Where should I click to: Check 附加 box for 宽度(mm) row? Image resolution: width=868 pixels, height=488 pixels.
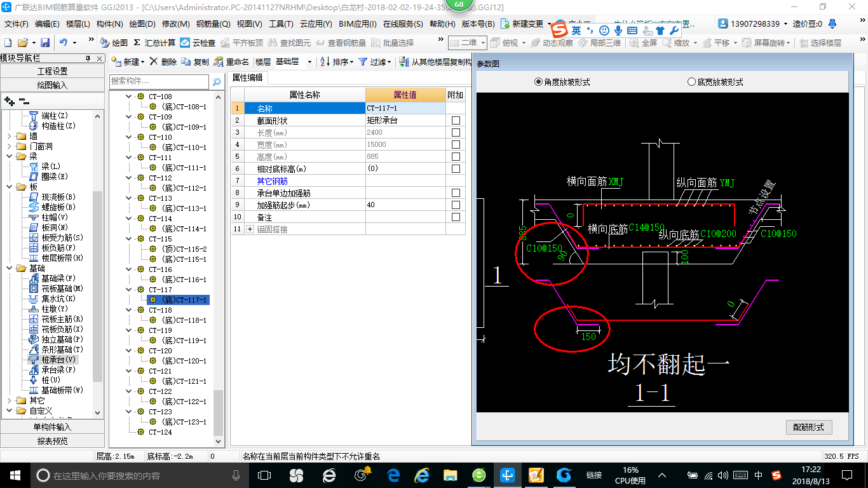(456, 145)
